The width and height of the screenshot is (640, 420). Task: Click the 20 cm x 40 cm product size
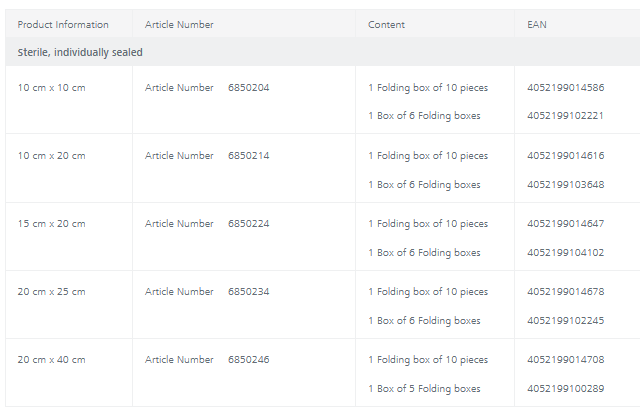(x=52, y=360)
